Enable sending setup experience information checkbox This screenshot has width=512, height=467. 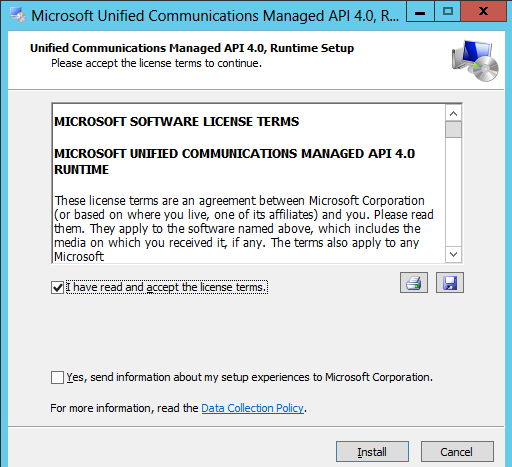57,377
